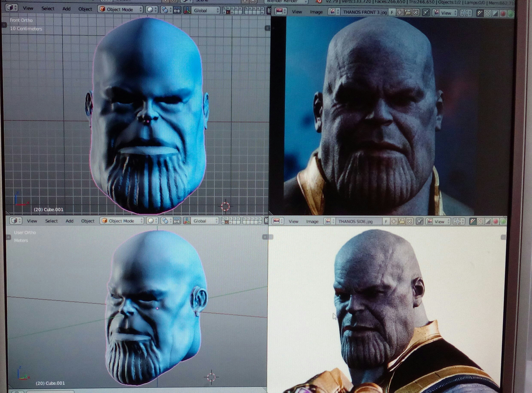Image resolution: width=532 pixels, height=393 pixels.
Task: Open the Object Mode dropdown in top viewport
Action: coord(120,9)
